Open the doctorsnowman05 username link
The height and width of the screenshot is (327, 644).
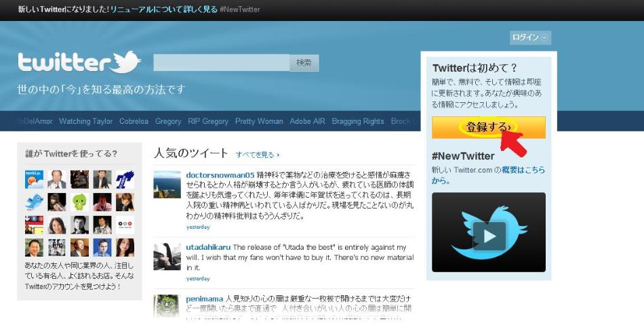coord(220,175)
